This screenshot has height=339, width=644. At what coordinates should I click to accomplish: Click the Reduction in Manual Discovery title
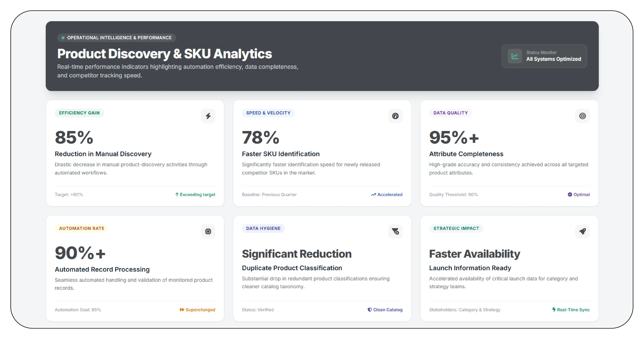pos(103,154)
